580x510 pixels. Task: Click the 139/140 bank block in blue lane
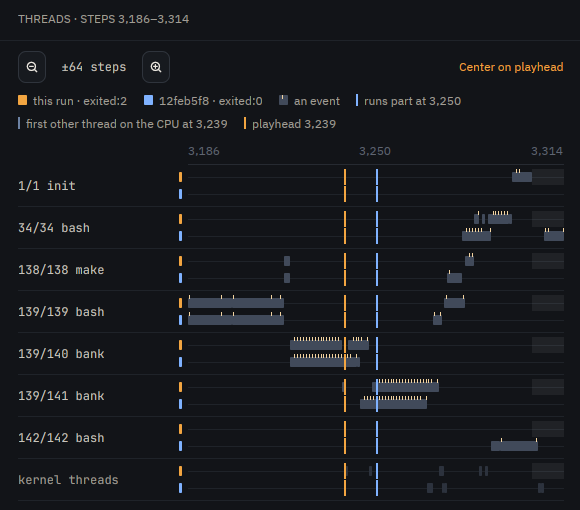pos(325,362)
